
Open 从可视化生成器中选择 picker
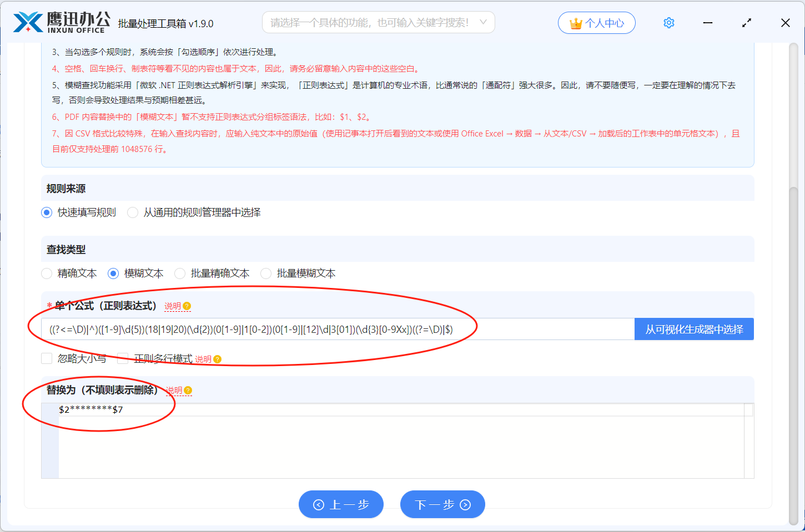(693, 328)
